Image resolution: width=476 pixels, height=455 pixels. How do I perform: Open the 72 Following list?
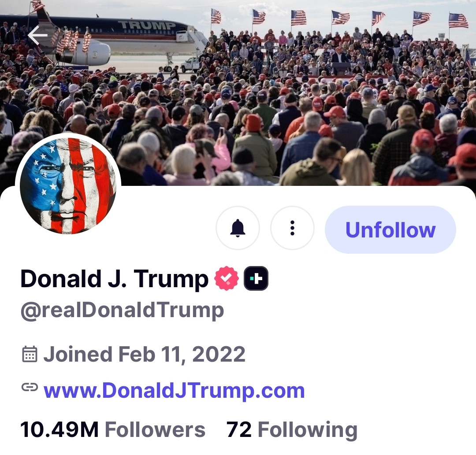tap(292, 430)
